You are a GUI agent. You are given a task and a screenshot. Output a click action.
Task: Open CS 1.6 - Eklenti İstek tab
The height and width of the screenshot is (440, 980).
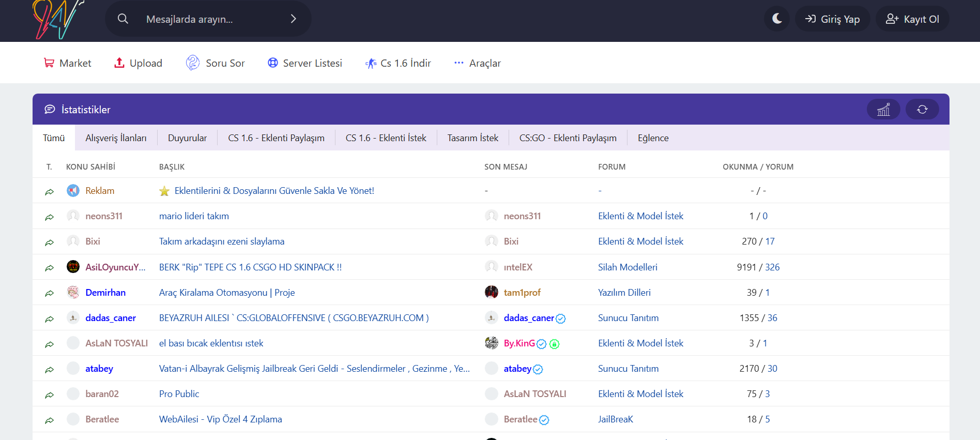point(386,138)
